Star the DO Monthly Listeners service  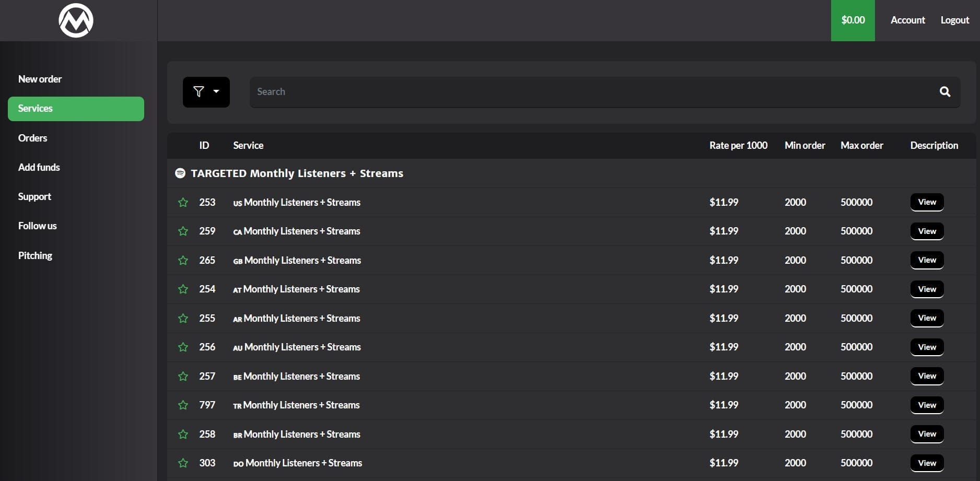click(x=183, y=463)
